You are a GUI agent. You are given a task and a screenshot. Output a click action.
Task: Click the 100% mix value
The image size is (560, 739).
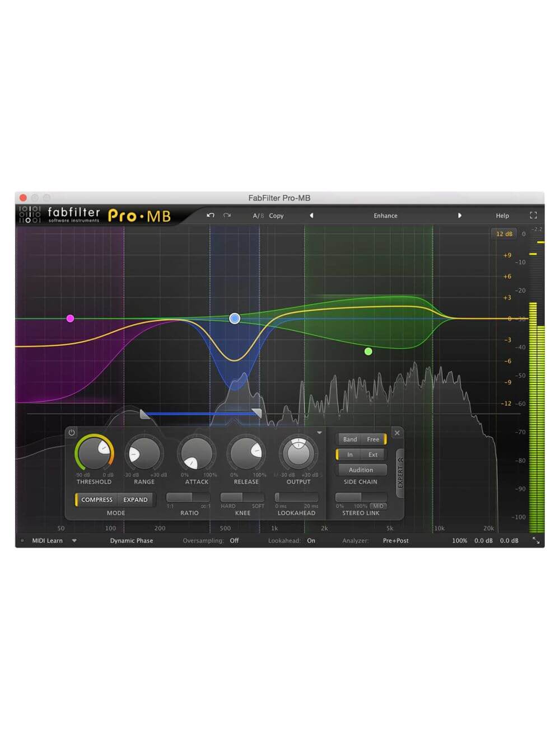point(459,541)
